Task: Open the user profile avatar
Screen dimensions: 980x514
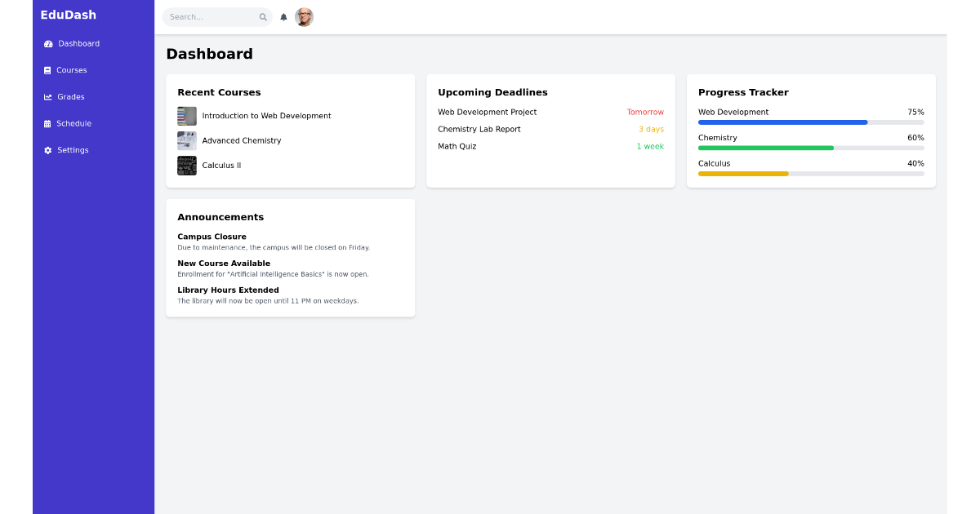Action: tap(304, 16)
